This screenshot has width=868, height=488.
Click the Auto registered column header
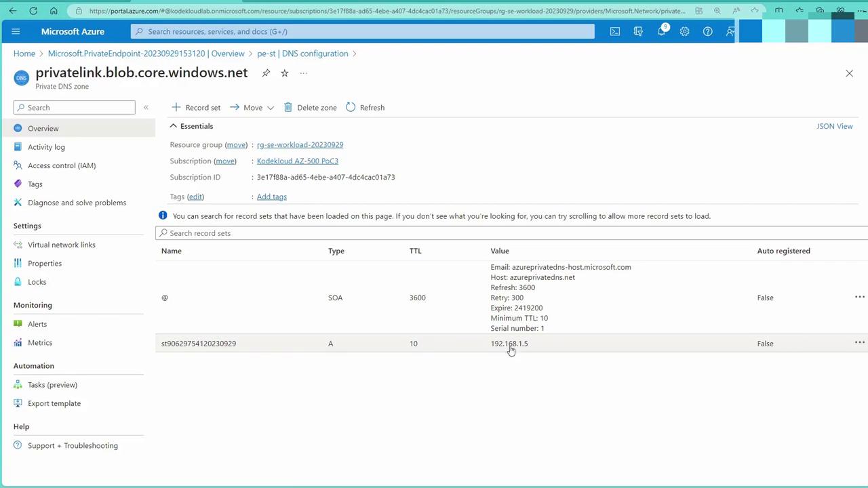point(784,251)
